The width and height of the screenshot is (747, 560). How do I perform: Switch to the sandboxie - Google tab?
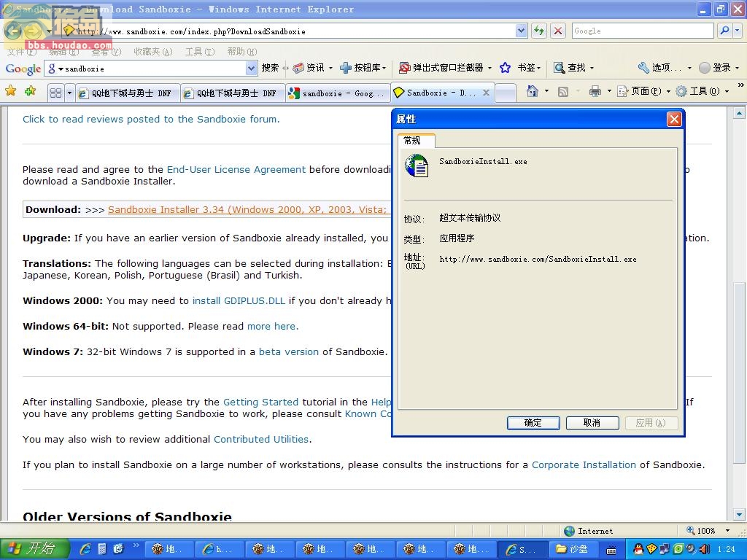[x=338, y=93]
